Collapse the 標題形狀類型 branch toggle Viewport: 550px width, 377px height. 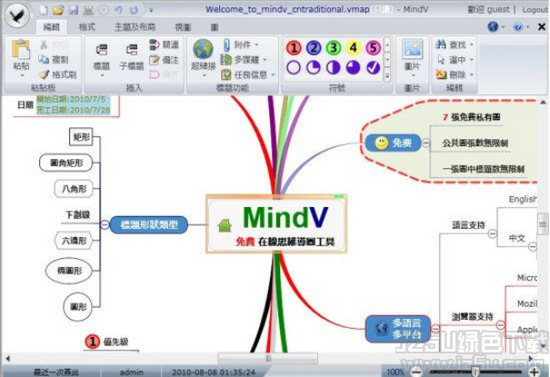[x=105, y=224]
